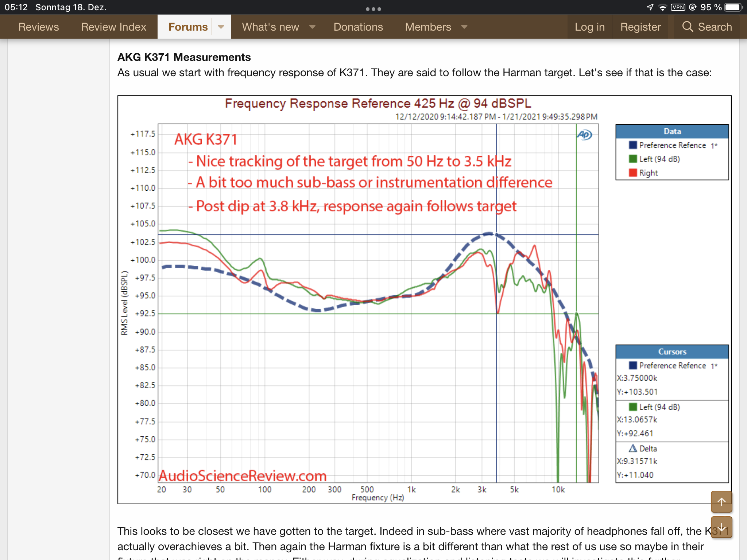Tap the '95 %' battery percentage text
The width and height of the screenshot is (747, 560).
pyautogui.click(x=711, y=7)
